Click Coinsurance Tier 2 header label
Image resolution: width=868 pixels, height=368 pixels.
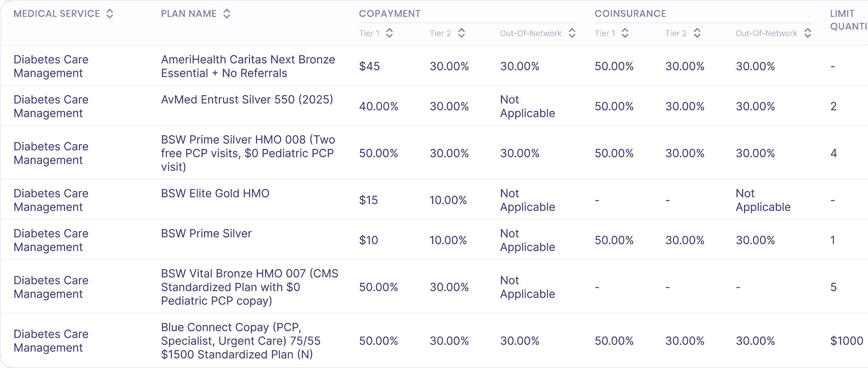pyautogui.click(x=676, y=33)
